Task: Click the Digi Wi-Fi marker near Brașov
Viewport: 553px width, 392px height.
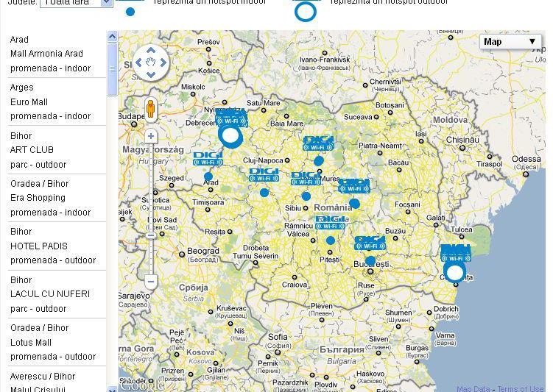Action: tap(353, 186)
